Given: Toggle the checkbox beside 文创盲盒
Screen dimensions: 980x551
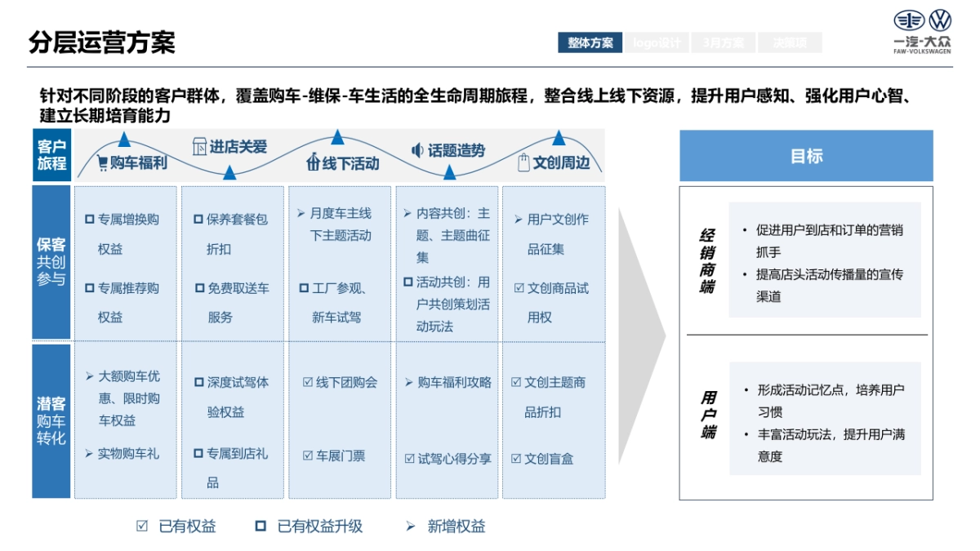Looking at the screenshot, I should pos(516,457).
